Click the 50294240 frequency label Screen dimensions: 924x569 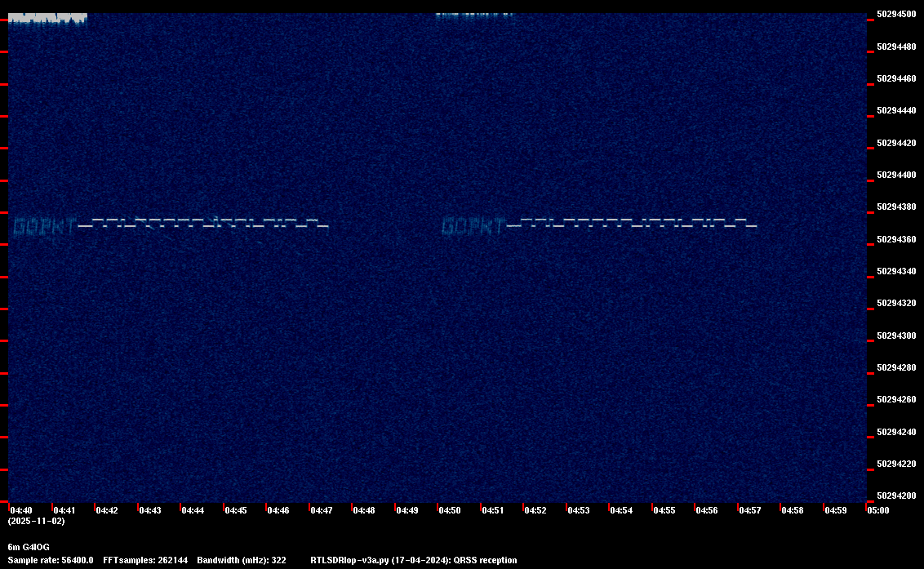coord(896,432)
